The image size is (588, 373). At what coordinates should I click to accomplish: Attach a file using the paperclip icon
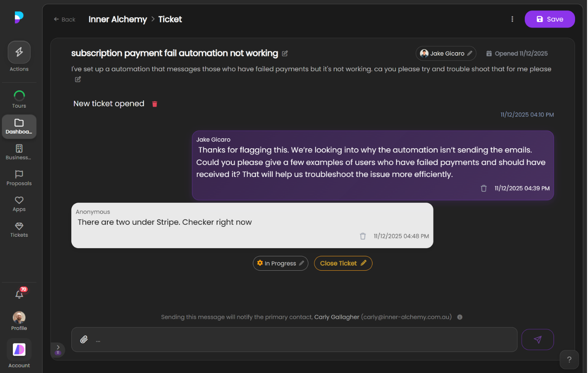click(84, 339)
